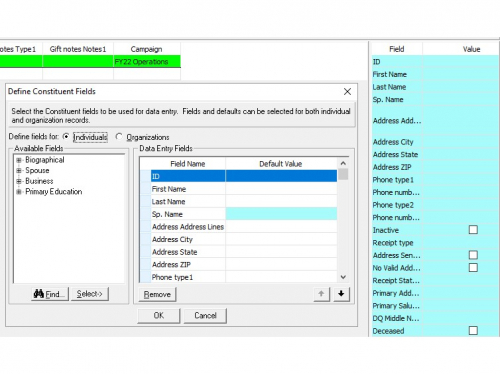Toggle the Address Sen... checkbox
Image resolution: width=500 pixels, height=374 pixels.
click(473, 255)
